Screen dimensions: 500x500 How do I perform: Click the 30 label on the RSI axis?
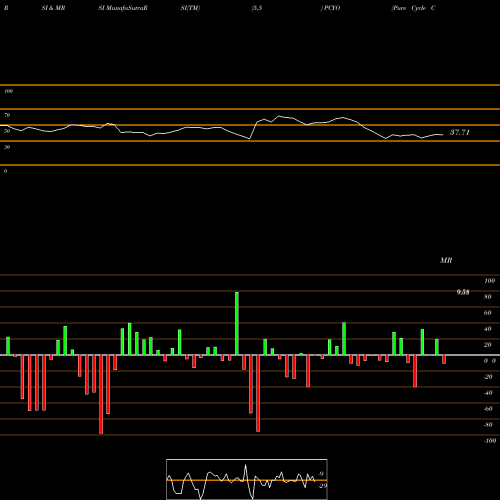click(x=7, y=147)
